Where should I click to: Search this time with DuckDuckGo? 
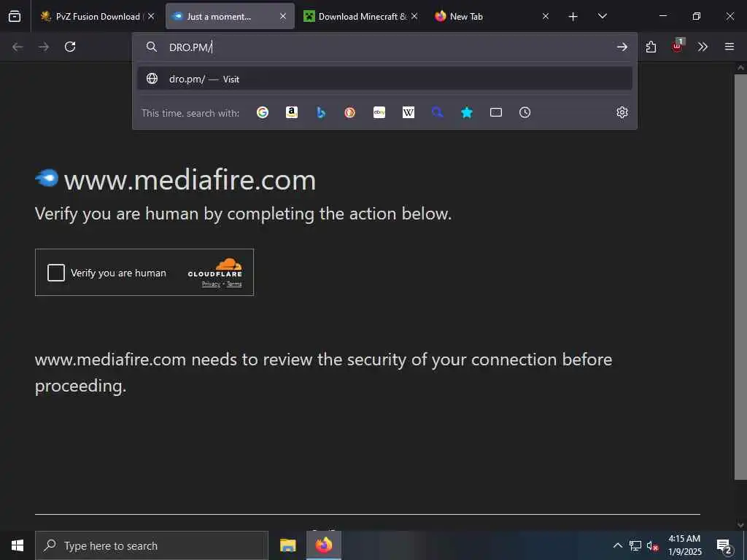(x=350, y=112)
